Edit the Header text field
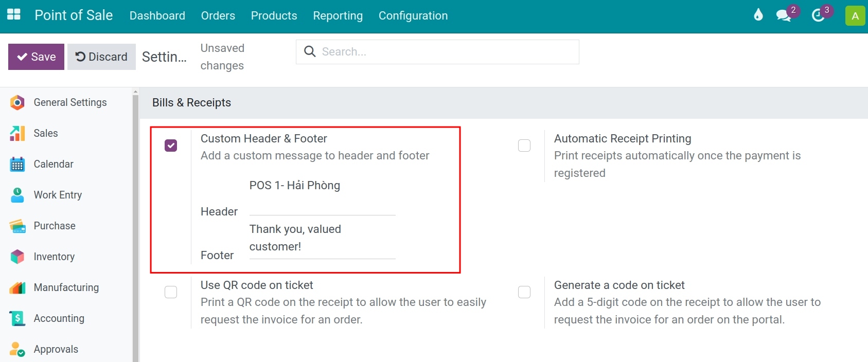 point(323,196)
